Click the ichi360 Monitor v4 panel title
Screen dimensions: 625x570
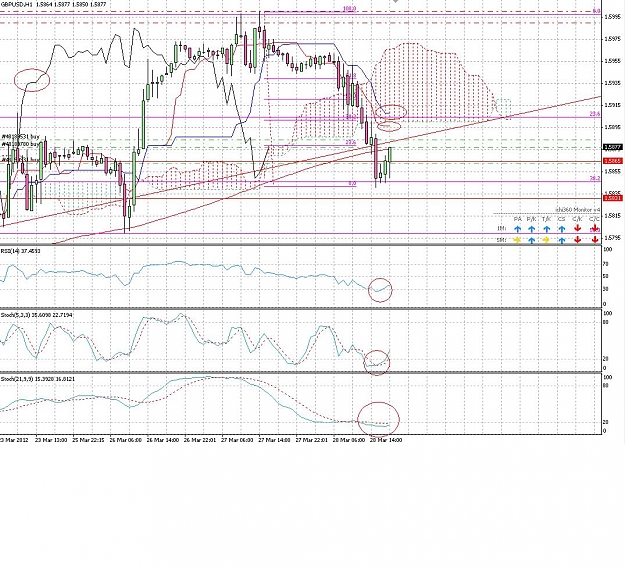click(x=578, y=209)
